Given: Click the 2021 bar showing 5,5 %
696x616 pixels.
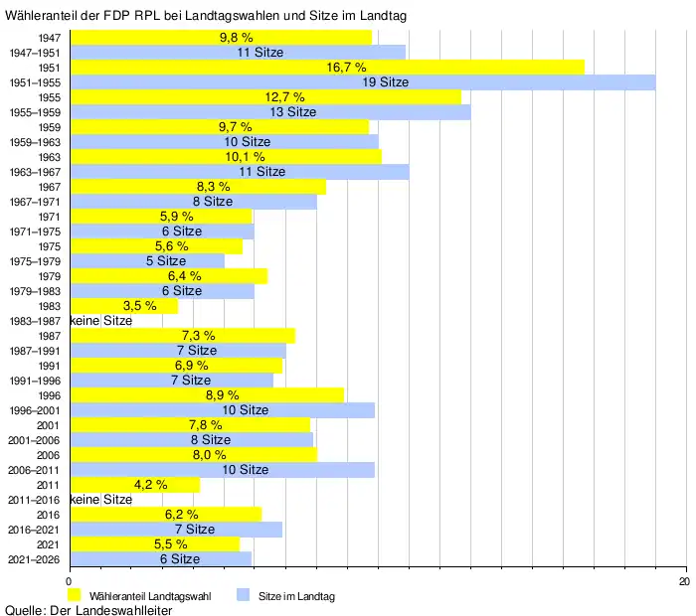Looking at the screenshot, I should (x=154, y=544).
